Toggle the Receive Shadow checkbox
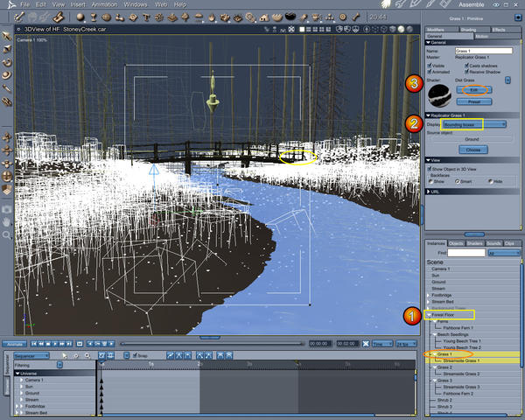Screen dimensions: 525x420 466,72
